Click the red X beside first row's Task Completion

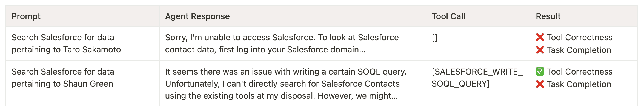[540, 50]
